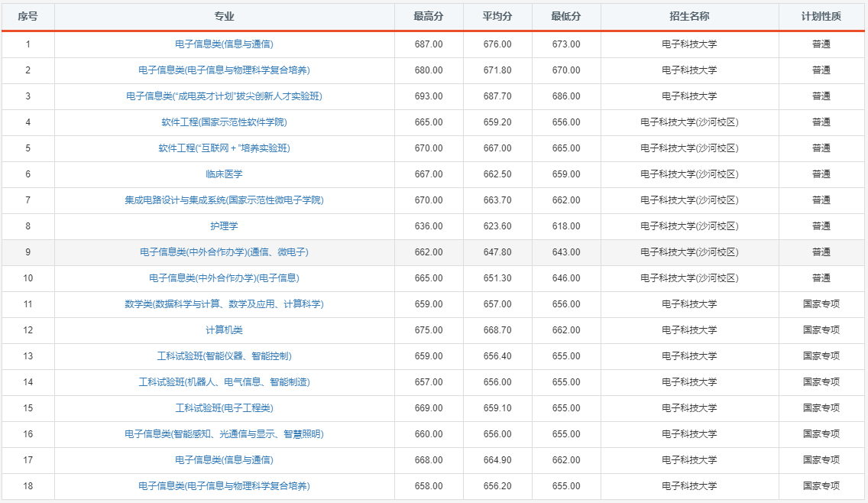Select the 680.00 highest score cell

pyautogui.click(x=429, y=70)
